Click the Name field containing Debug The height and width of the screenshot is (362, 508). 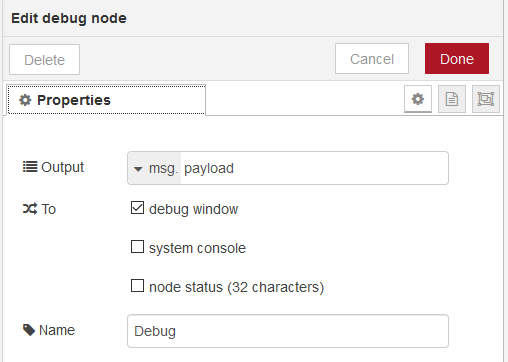pyautogui.click(x=288, y=331)
